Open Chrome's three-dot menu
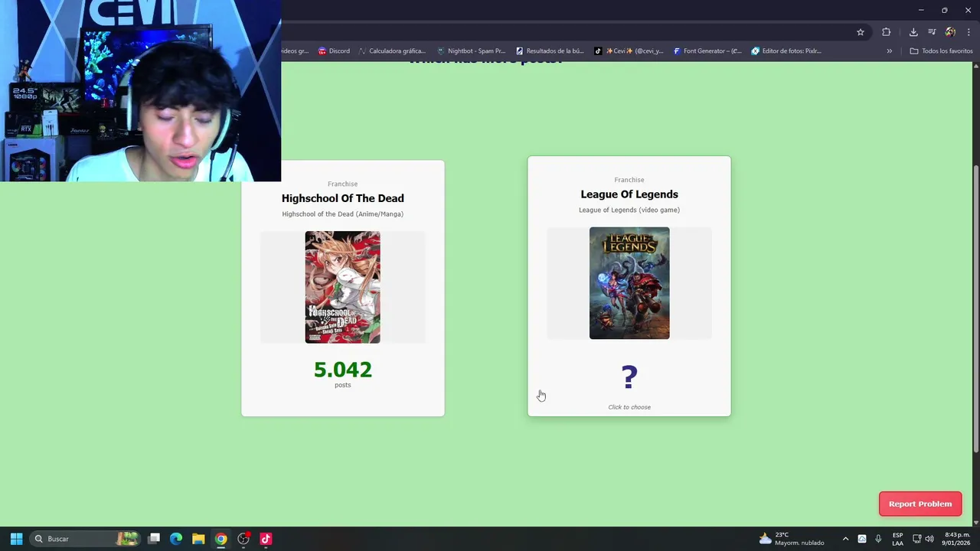The height and width of the screenshot is (551, 980). 969,32
